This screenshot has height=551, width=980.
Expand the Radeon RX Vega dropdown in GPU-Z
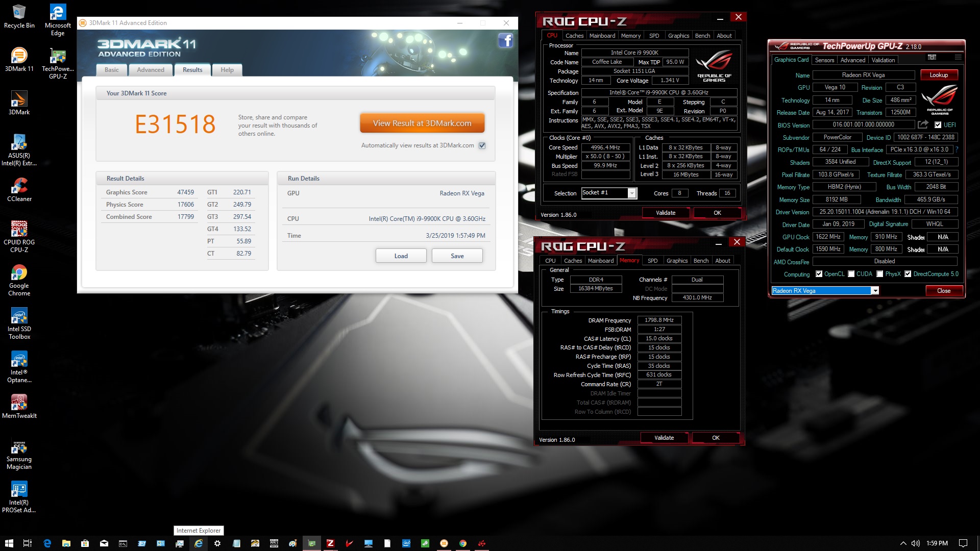tap(875, 291)
